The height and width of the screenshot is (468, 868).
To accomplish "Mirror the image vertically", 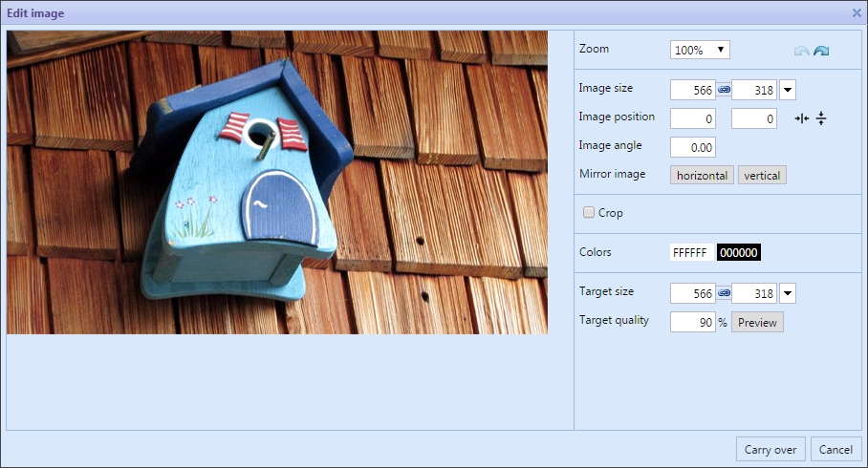I will tap(762, 175).
